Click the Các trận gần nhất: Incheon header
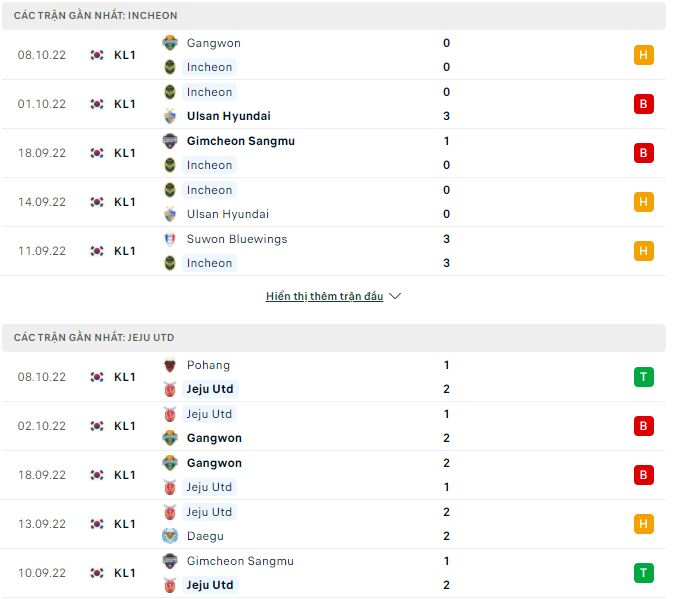 96,16
